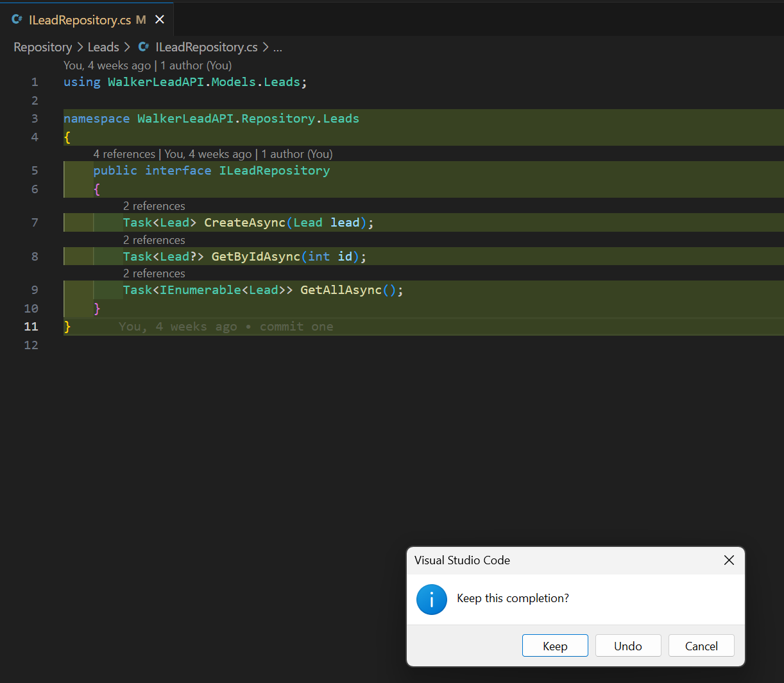The height and width of the screenshot is (683, 784).
Task: Click the 'commit one' blame annotation
Action: (296, 327)
